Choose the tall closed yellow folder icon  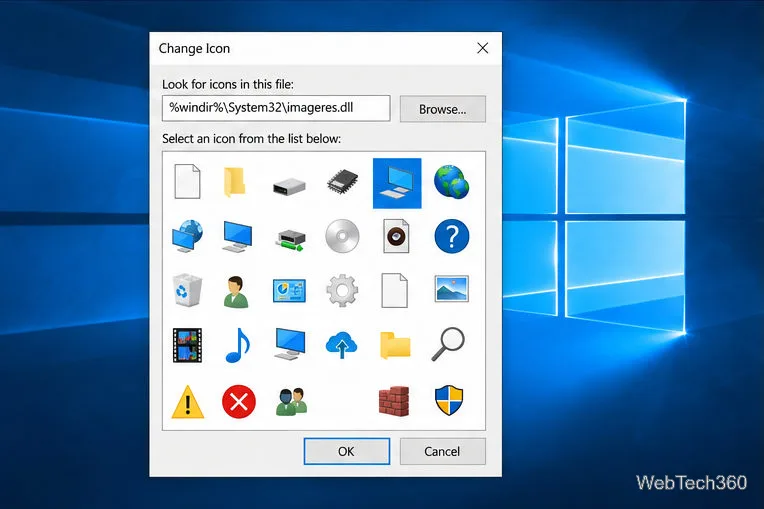[234, 182]
